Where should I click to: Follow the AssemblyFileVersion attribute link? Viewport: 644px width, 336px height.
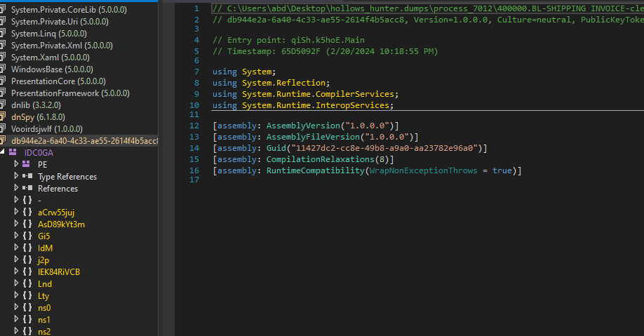point(314,137)
